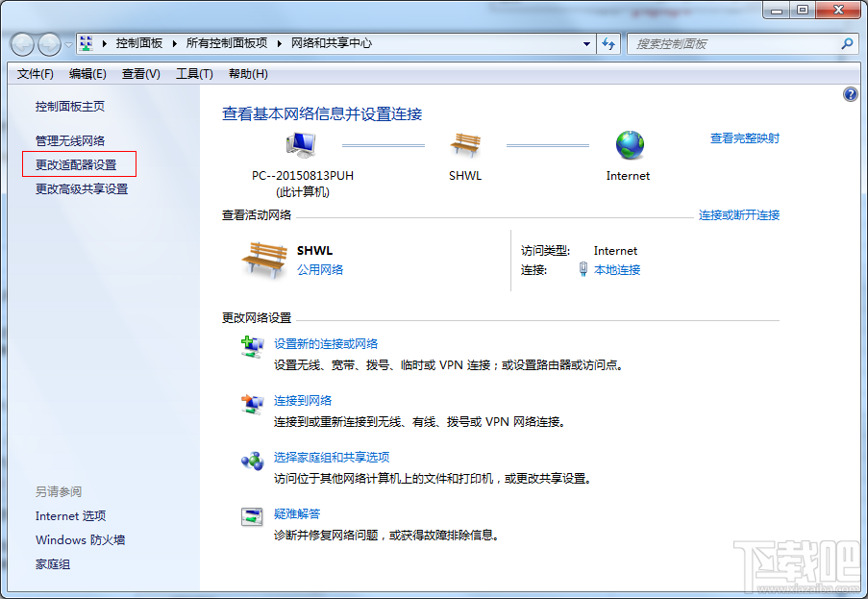The height and width of the screenshot is (599, 868).
Task: Click the Internet label under the globe
Action: 628,176
